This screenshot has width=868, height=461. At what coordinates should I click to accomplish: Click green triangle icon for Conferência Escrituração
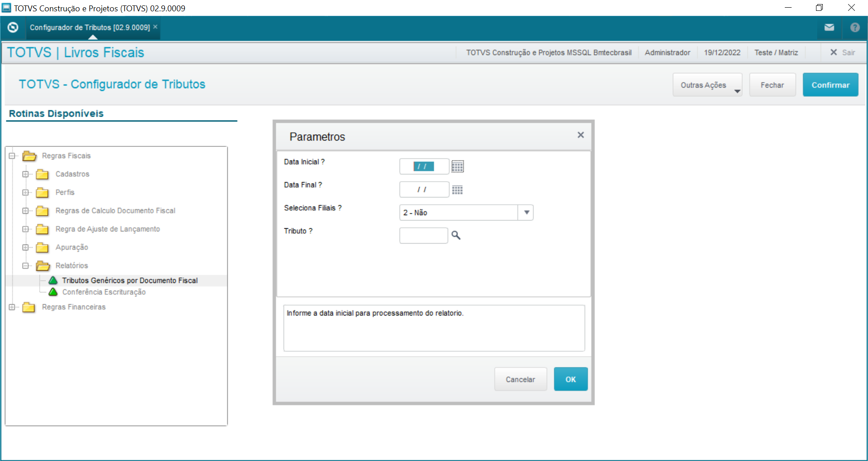click(53, 292)
